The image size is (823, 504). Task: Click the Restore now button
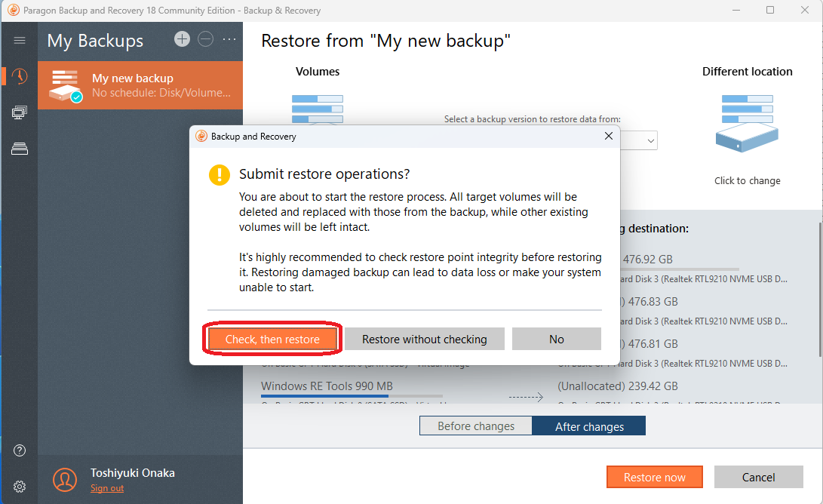point(655,478)
